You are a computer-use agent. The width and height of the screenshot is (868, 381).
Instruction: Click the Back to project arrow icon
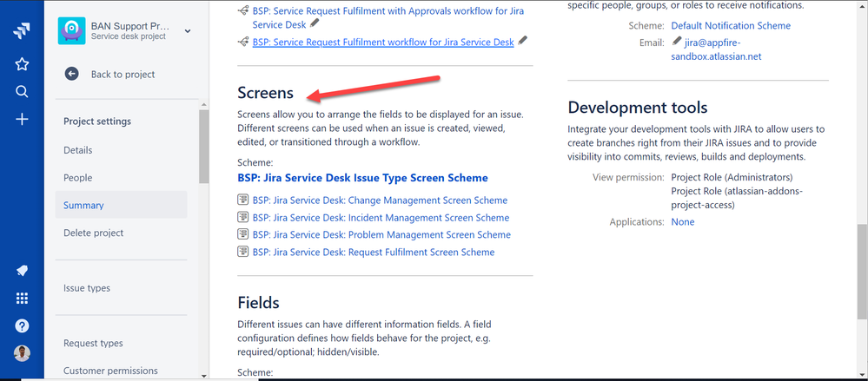[71, 74]
